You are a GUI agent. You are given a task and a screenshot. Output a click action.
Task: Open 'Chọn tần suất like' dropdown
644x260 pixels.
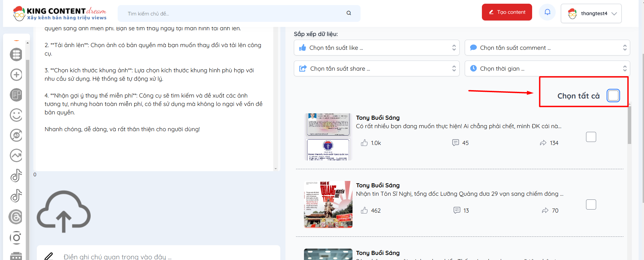(376, 48)
